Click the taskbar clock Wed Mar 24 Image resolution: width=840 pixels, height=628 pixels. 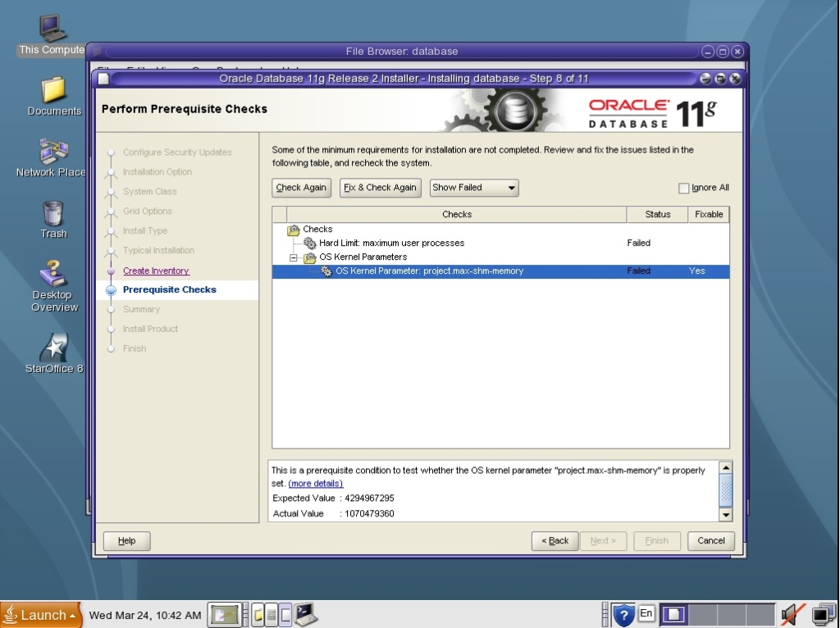144,615
